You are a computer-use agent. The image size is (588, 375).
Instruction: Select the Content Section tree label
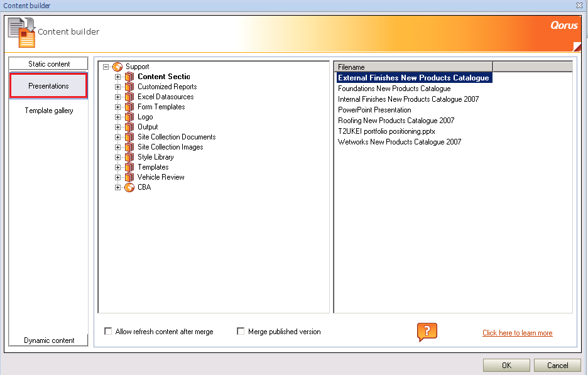(x=164, y=77)
